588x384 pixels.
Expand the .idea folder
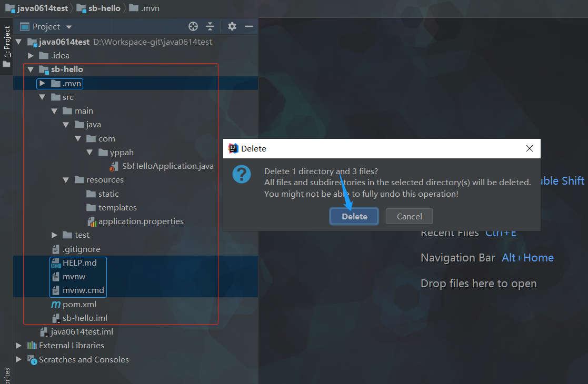click(x=31, y=55)
